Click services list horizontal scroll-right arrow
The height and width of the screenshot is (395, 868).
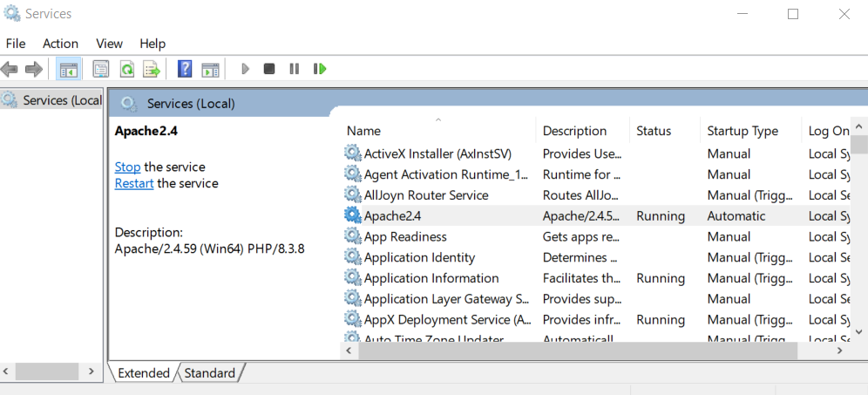click(840, 351)
